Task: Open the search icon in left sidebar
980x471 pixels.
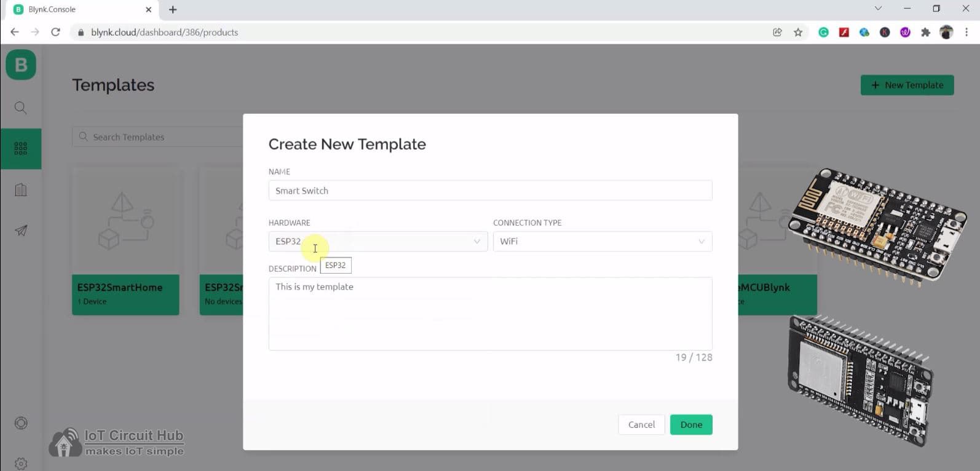Action: coord(21,108)
